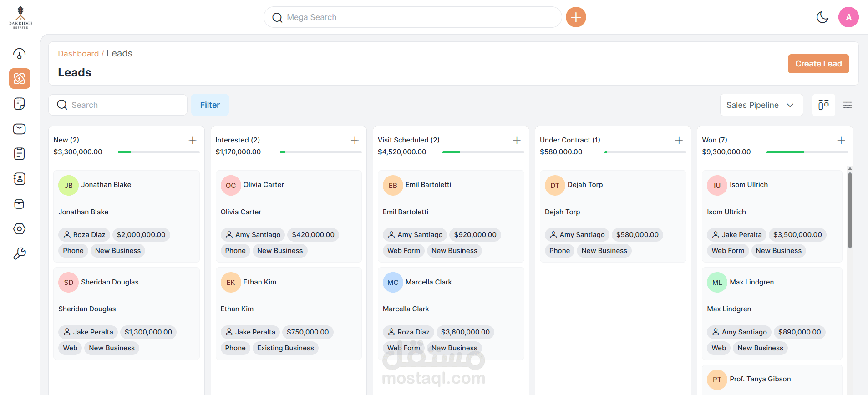Select the highlighted Leads sidebar item
This screenshot has height=395, width=868.
coord(20,79)
